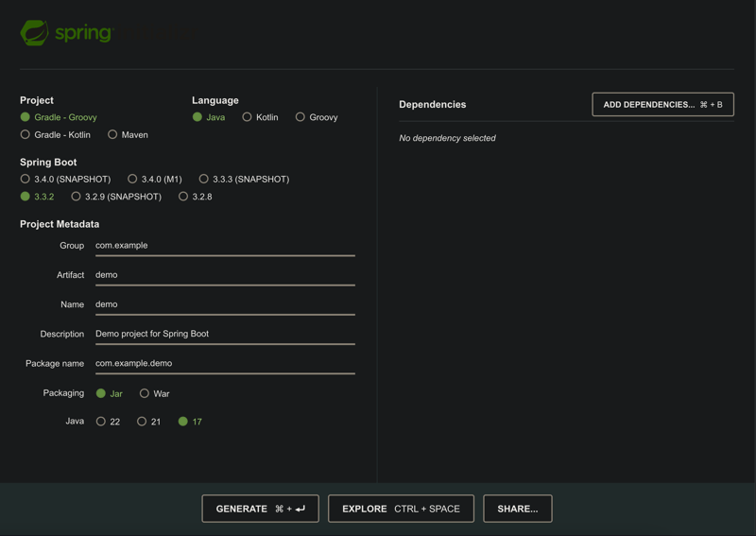The width and height of the screenshot is (756, 536).
Task: Click the Group field label
Action: point(72,245)
